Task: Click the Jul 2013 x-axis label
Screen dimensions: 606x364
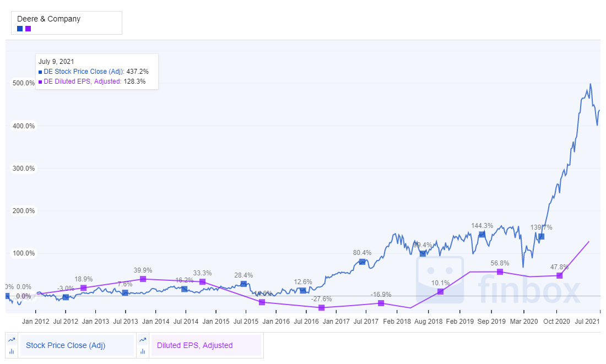Action: [125, 322]
